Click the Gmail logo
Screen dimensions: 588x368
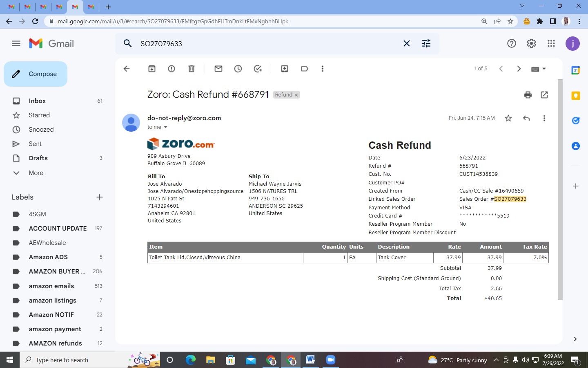tap(51, 43)
